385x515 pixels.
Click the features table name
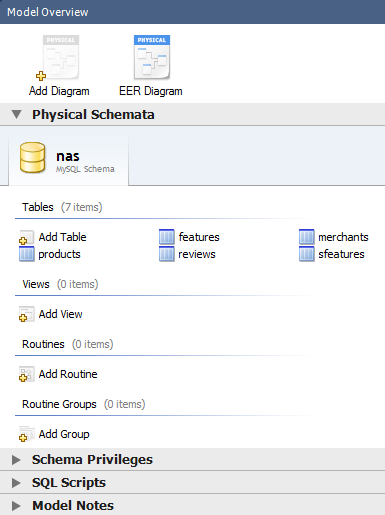pyautogui.click(x=199, y=237)
